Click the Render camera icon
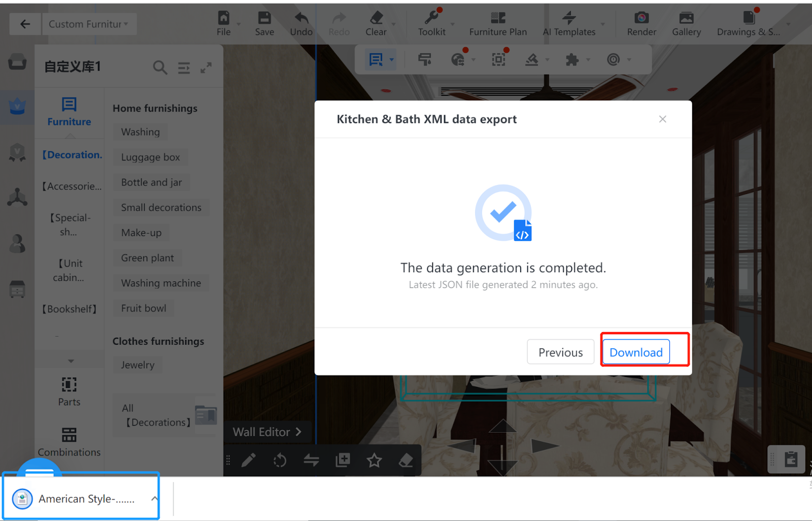 (x=641, y=18)
